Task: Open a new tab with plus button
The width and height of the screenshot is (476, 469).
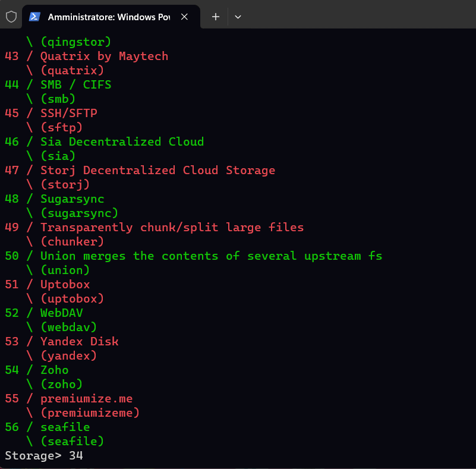Action: pyautogui.click(x=216, y=17)
